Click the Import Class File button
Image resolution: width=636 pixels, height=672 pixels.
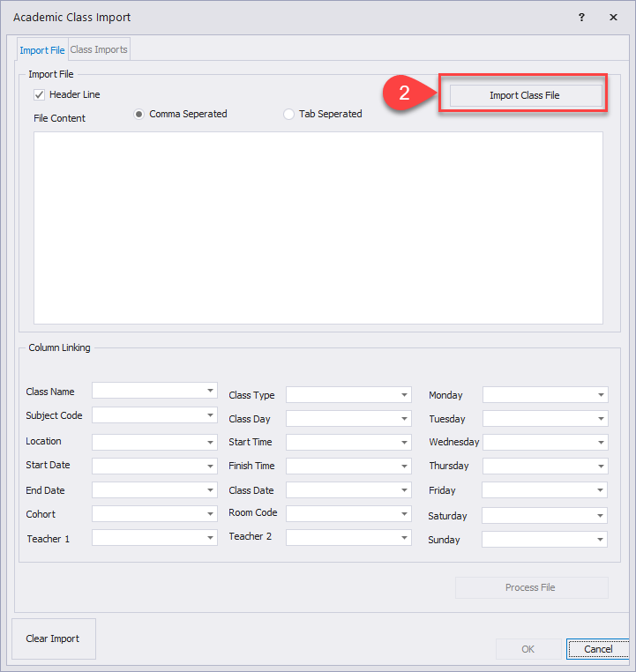(x=525, y=95)
